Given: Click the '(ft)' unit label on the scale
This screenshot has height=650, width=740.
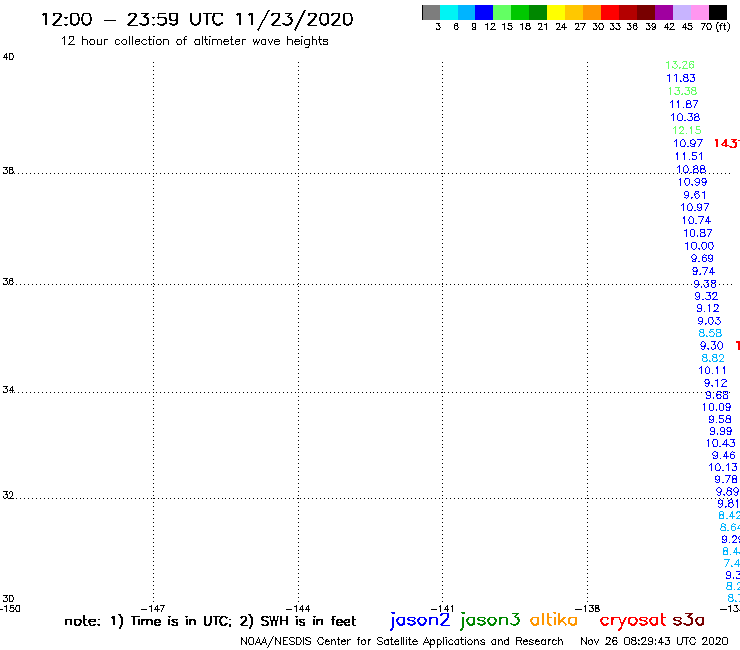Looking at the screenshot, I should point(723,26).
